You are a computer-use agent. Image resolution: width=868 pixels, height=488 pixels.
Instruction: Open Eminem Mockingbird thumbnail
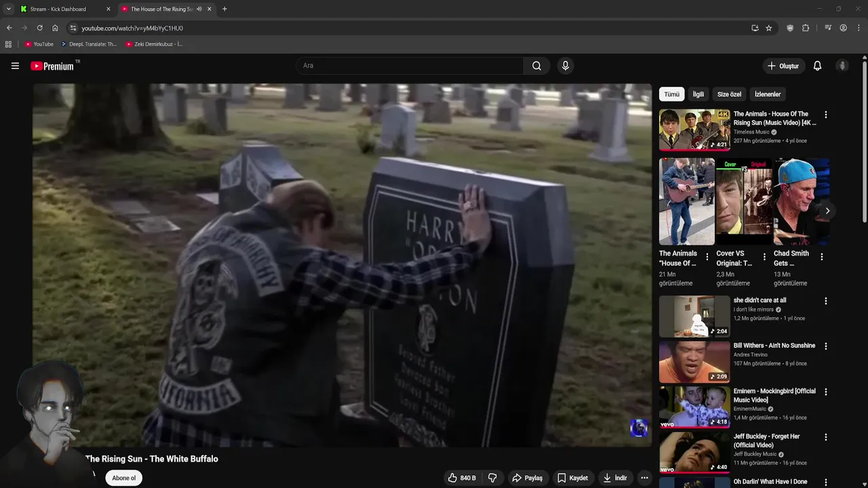click(x=694, y=407)
